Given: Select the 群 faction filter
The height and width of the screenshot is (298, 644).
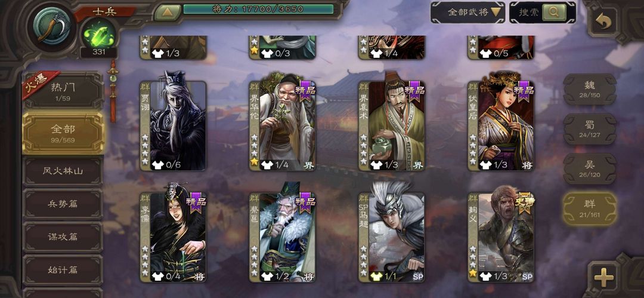Looking at the screenshot, I should [589, 208].
